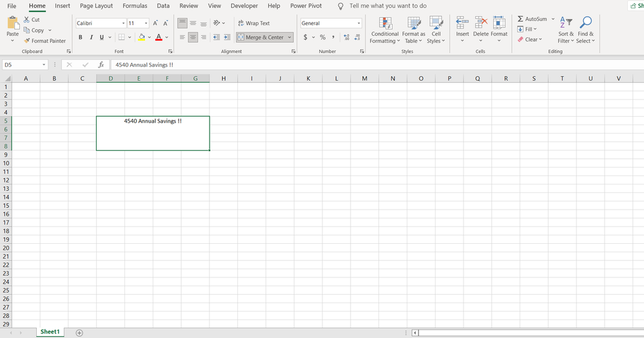The height and width of the screenshot is (338, 644).
Task: Switch to the Power Pivot tab
Action: [306, 6]
